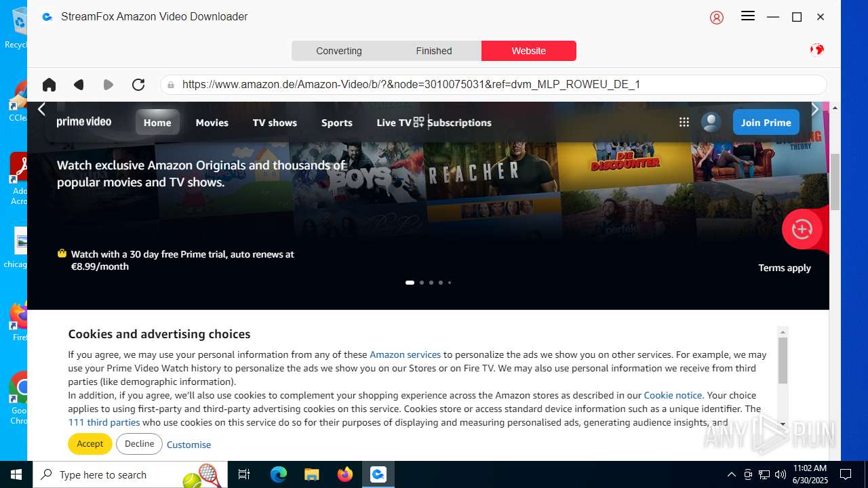The width and height of the screenshot is (868, 488).
Task: Click the network icon in the system tray
Action: point(764,474)
